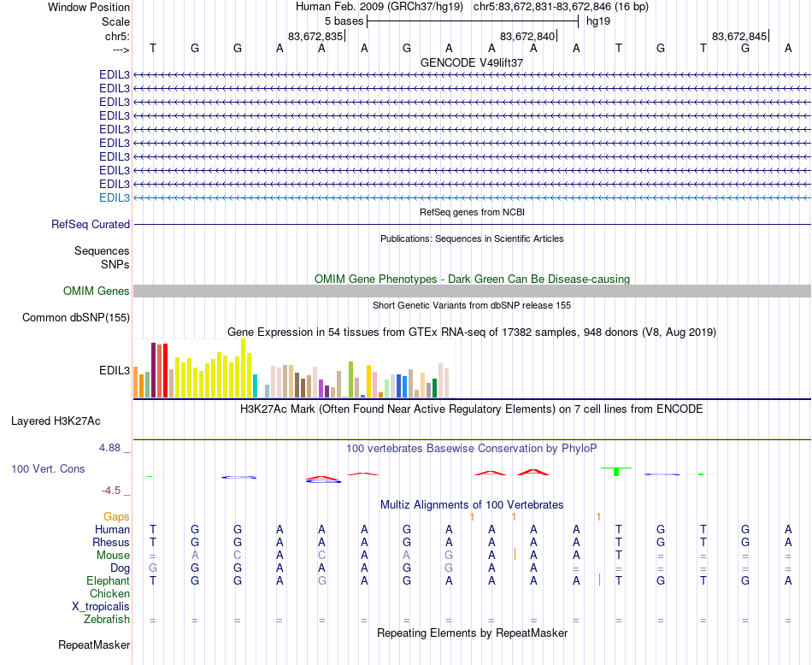
Task: Open RefSeq genes from NCBI track title
Action: click(472, 212)
